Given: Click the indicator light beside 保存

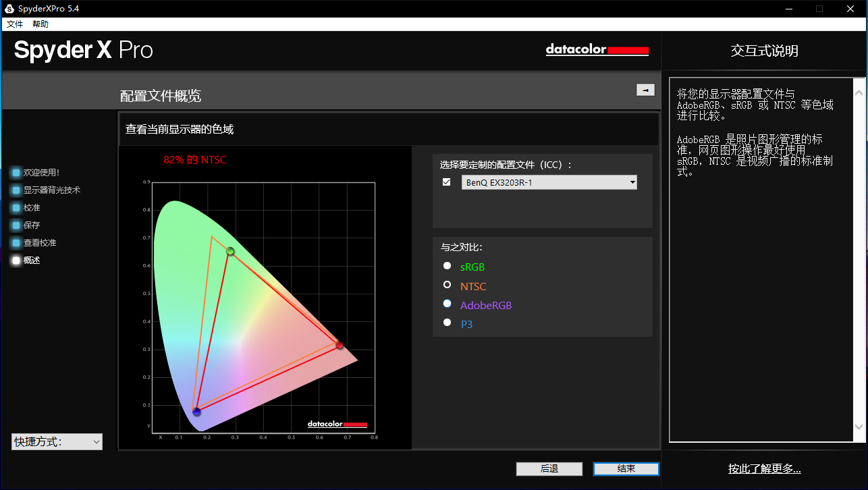Looking at the screenshot, I should tap(16, 225).
